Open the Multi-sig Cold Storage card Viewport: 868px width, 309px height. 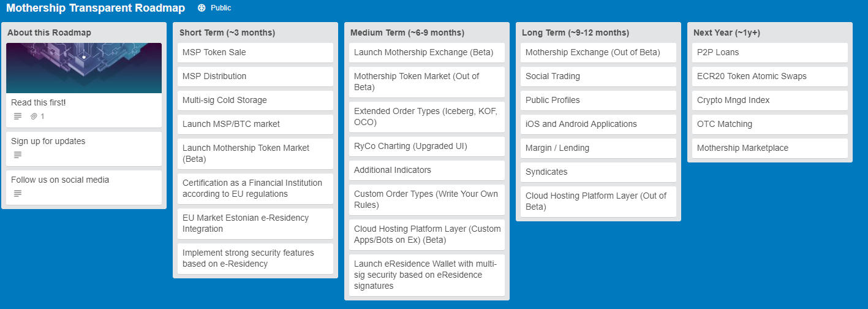click(255, 100)
